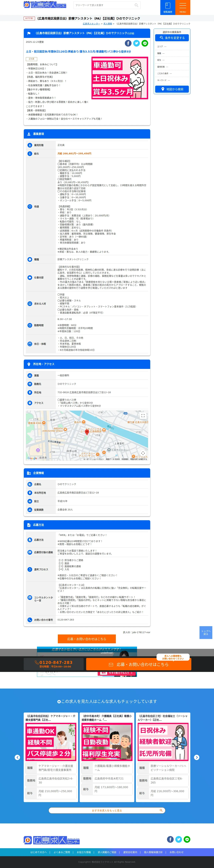Image resolution: width=214 pixels, height=868 pixels.
Task: Click the BREATH HIROSHIMA SPACE map marker
Action: [65, 430]
